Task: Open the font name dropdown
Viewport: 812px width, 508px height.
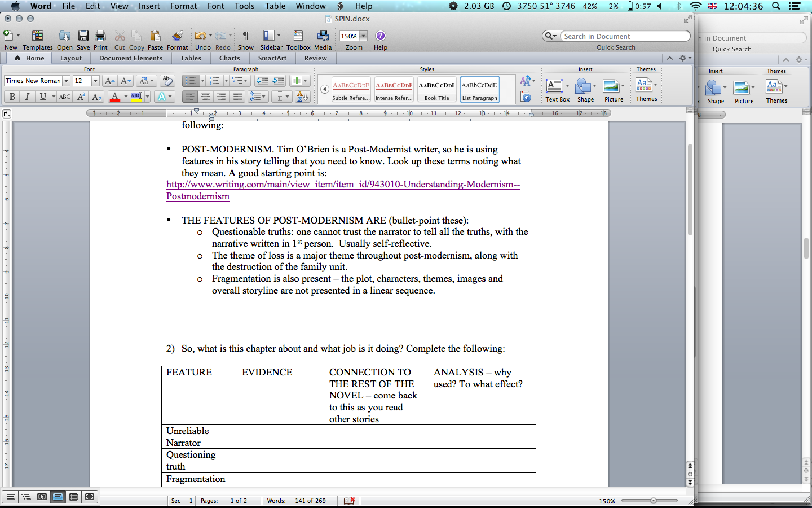Action: pos(66,81)
